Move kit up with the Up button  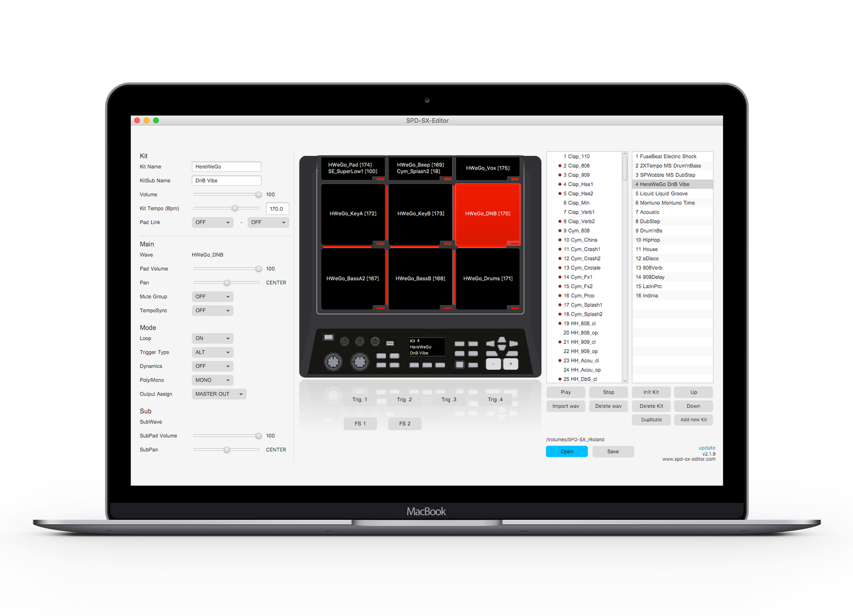click(693, 392)
